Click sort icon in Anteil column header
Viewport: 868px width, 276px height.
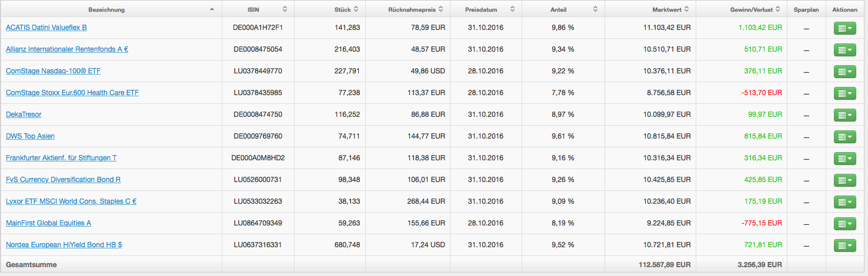[x=595, y=9]
